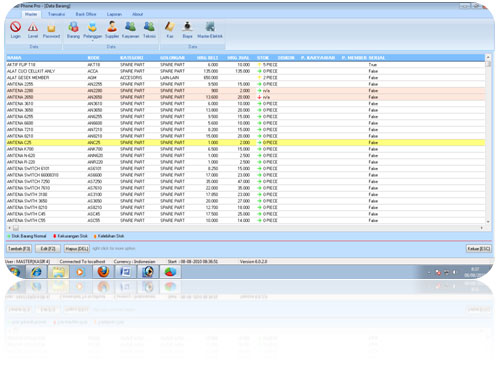Sort by the KATEGORI column header
Image resolution: width=499 pixels, height=373 pixels.
click(132, 58)
